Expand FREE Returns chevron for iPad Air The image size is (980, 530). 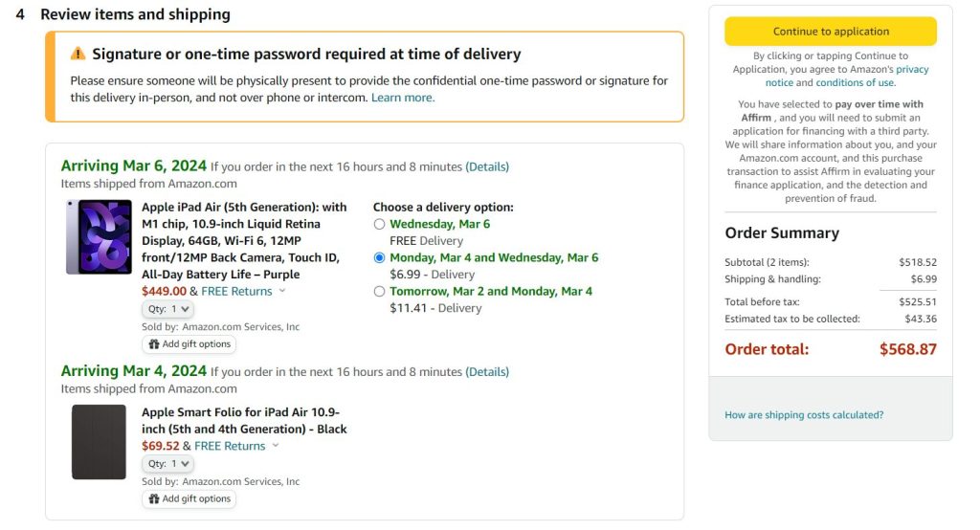[x=282, y=291]
